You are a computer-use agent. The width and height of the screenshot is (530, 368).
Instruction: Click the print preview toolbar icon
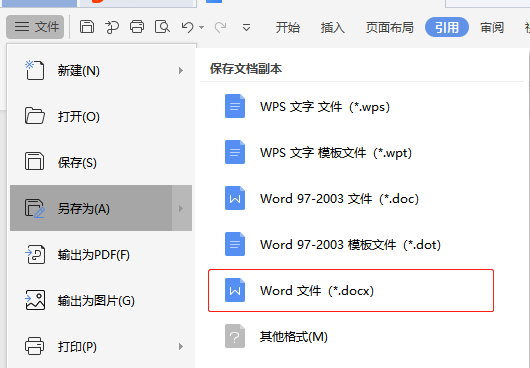(162, 27)
